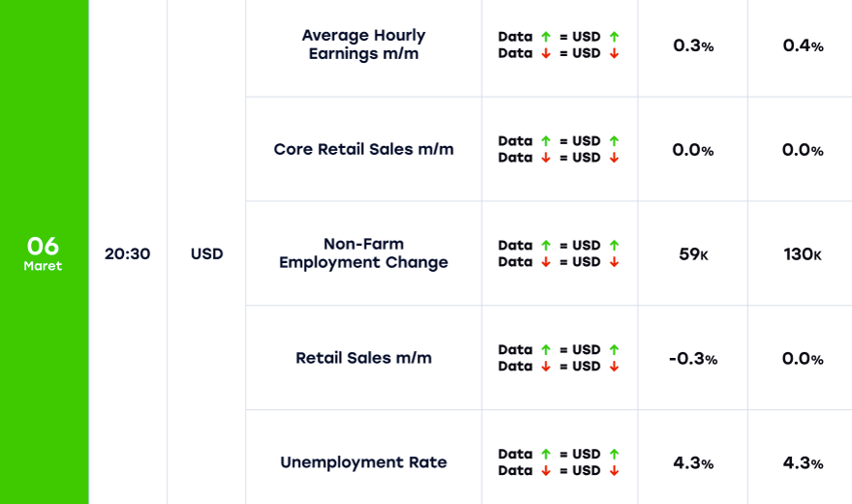
Task: Click the red USD down arrow in Average Hourly Earnings row
Action: pyautogui.click(x=614, y=53)
